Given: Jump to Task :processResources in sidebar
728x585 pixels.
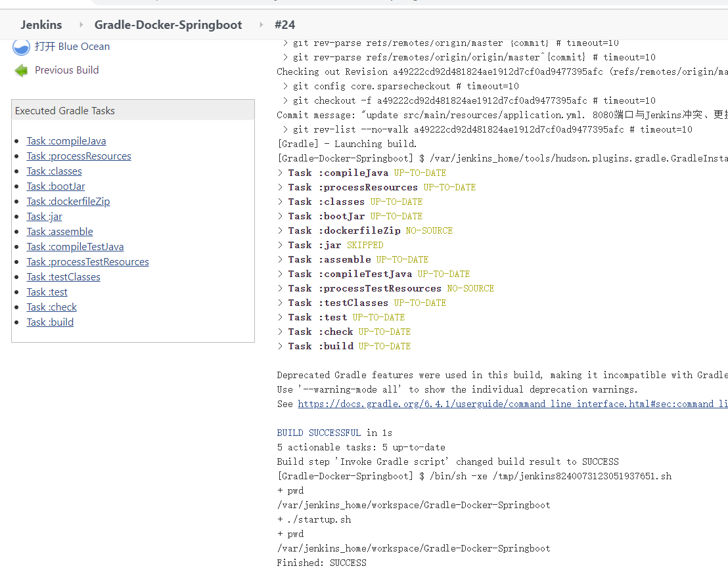Looking at the screenshot, I should [x=79, y=156].
